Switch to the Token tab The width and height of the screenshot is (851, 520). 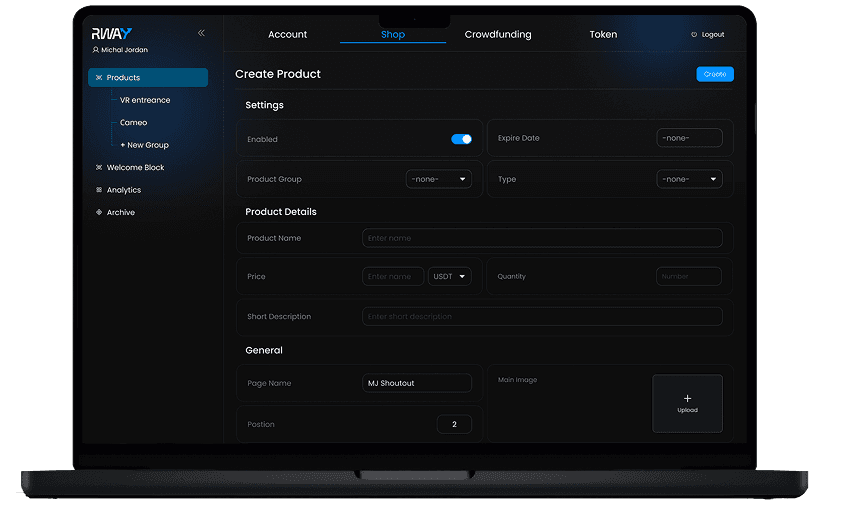(x=603, y=34)
